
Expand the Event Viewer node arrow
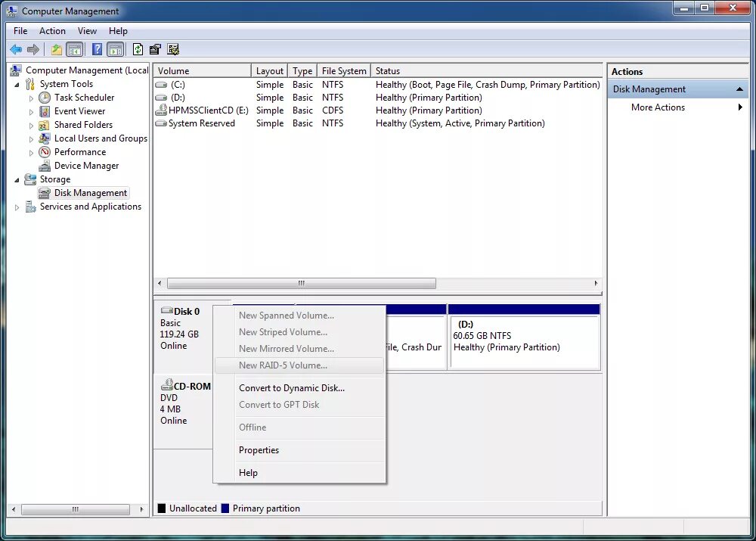(x=31, y=112)
